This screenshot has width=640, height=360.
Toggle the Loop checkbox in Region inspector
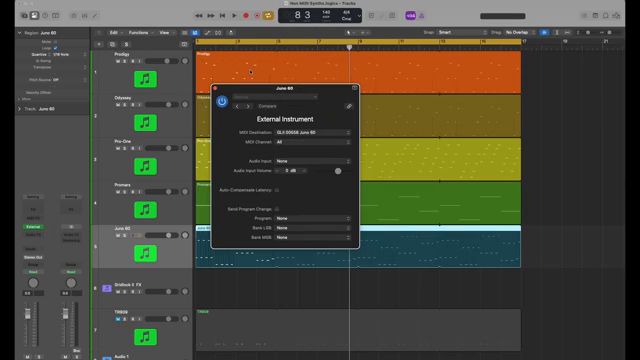(x=56, y=48)
